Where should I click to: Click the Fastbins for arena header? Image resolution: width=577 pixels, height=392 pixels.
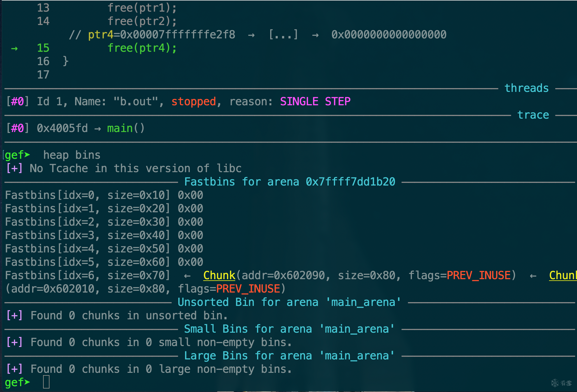pyautogui.click(x=290, y=182)
